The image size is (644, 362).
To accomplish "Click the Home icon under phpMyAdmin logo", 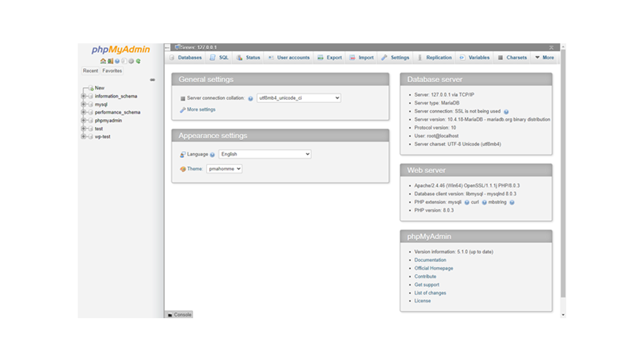I will 103,61.
